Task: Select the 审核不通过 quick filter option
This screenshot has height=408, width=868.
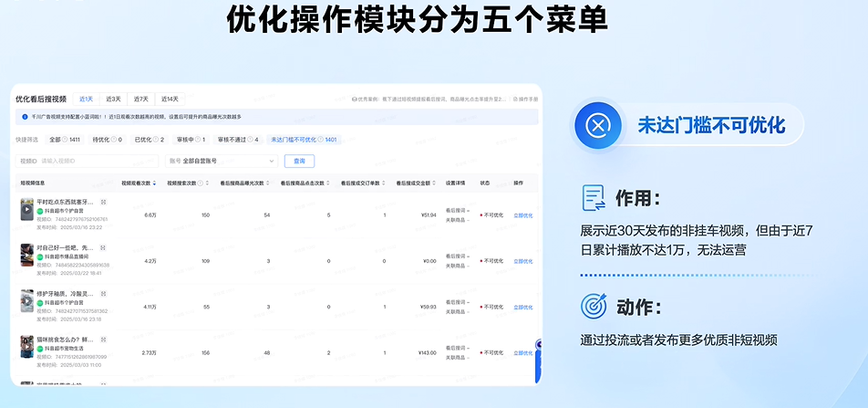Action: 236,140
